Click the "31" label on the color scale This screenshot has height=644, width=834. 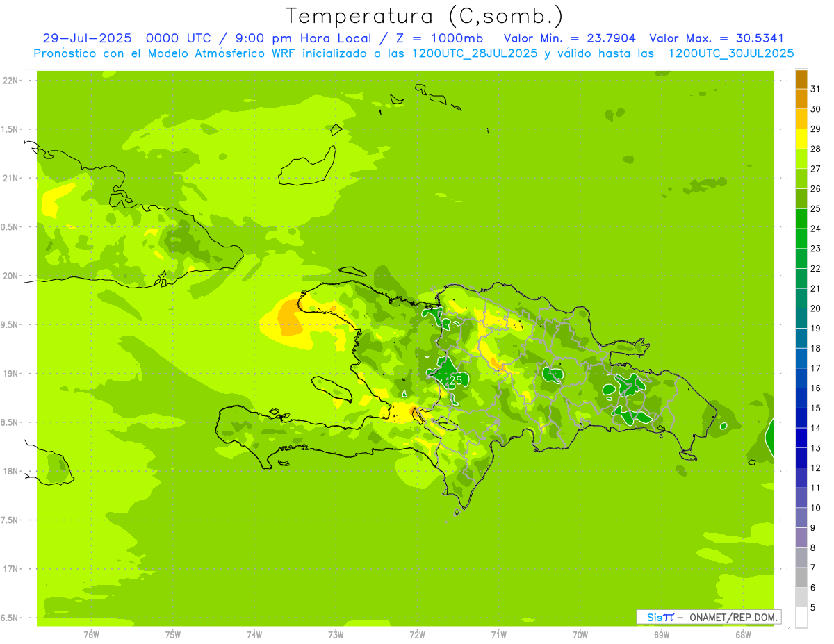(x=815, y=89)
